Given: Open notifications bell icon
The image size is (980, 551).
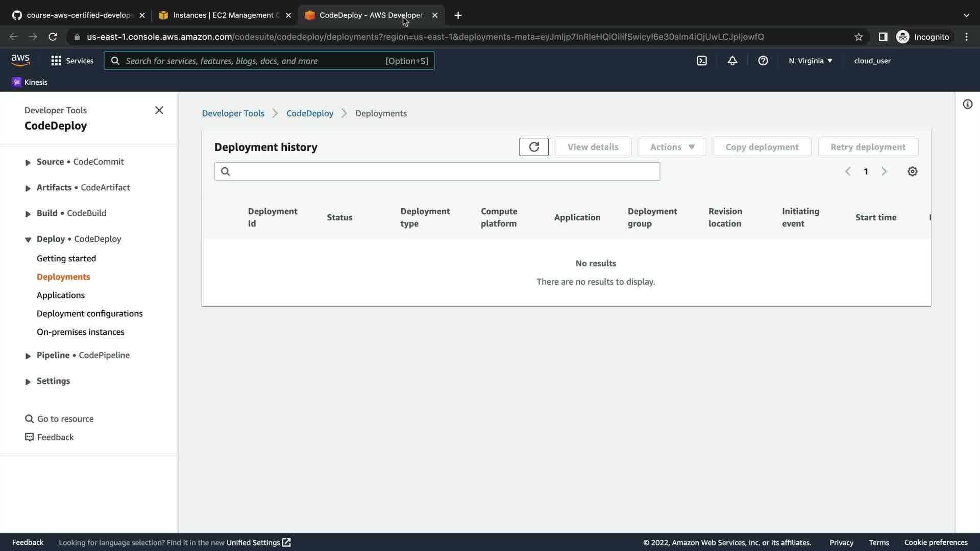Looking at the screenshot, I should pyautogui.click(x=732, y=61).
